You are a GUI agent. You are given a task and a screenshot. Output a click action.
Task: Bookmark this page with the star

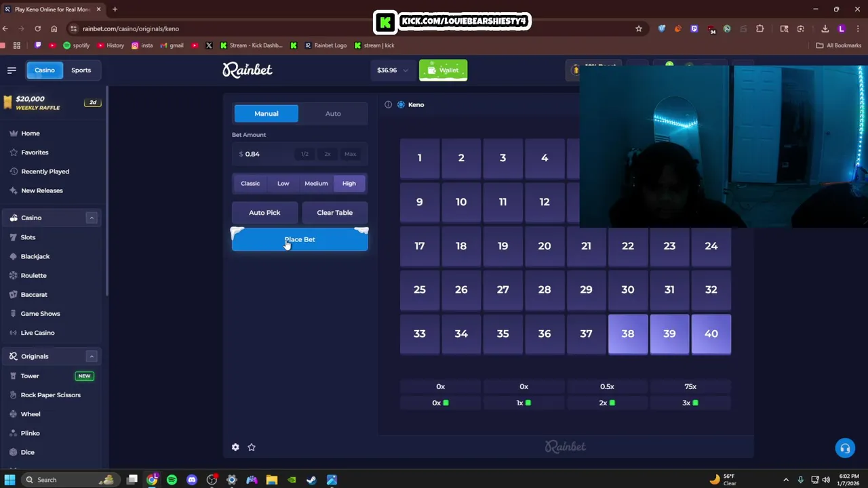pyautogui.click(x=638, y=28)
